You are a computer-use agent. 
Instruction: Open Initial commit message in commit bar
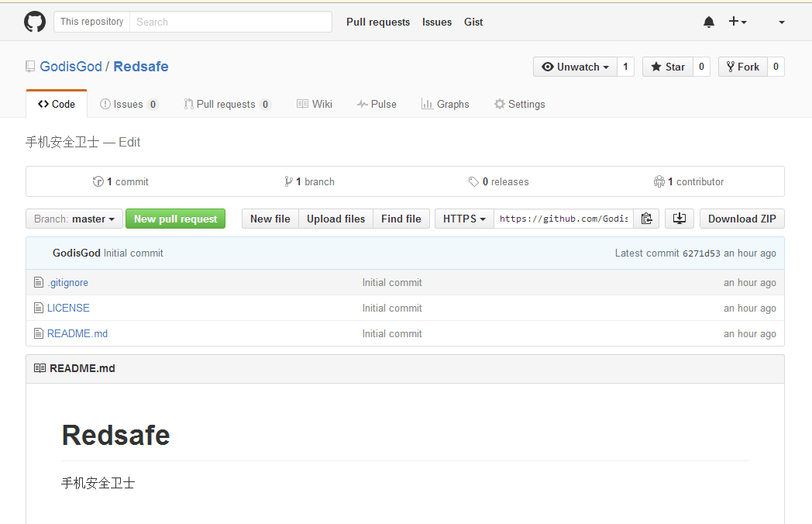point(133,253)
